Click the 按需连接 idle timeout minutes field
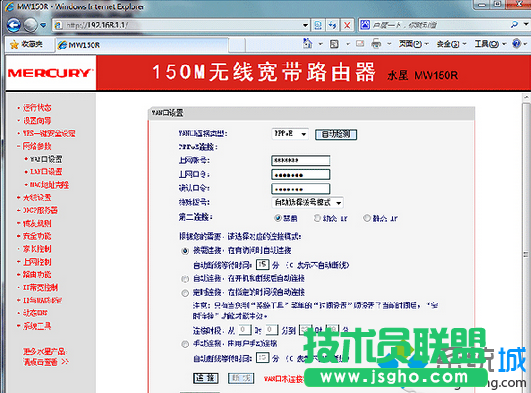The width and height of the screenshot is (531, 393). click(262, 265)
